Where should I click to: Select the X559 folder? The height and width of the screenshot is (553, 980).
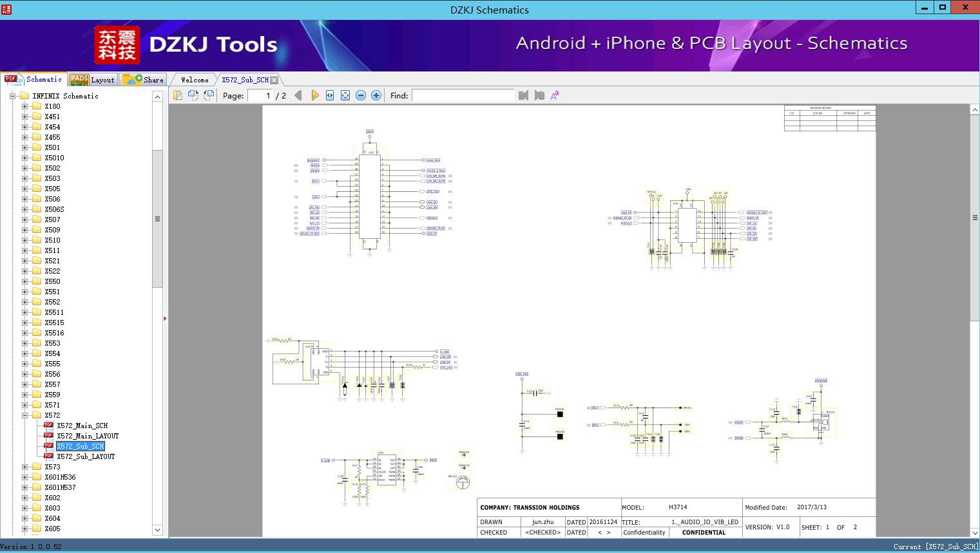tap(52, 395)
